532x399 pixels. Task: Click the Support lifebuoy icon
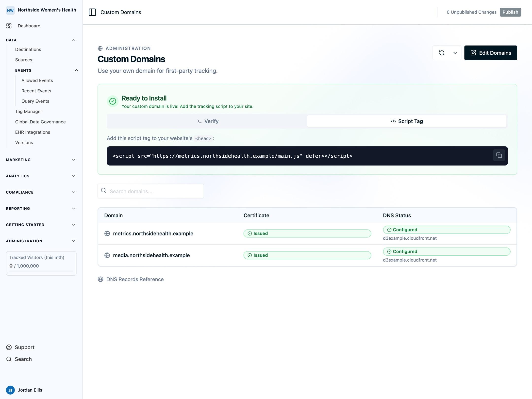[9, 347]
